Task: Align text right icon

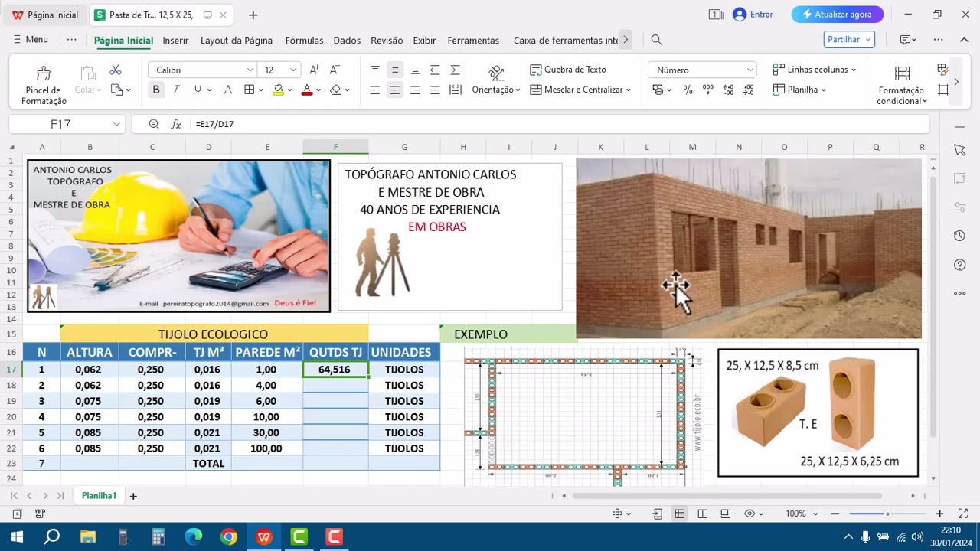Action: coord(415,90)
